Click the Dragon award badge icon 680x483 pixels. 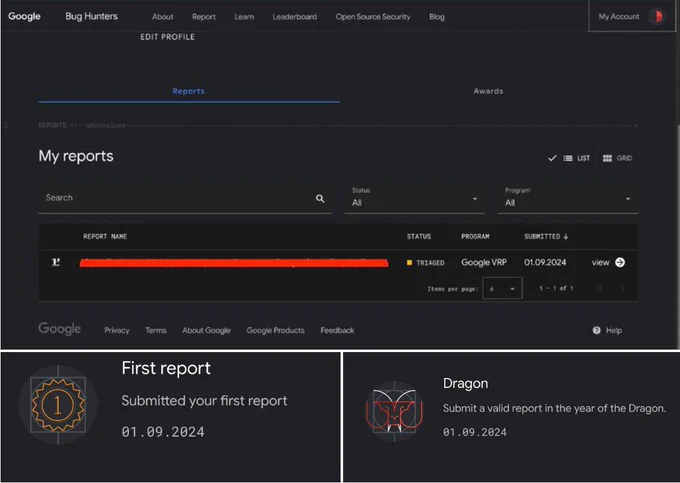(x=394, y=411)
